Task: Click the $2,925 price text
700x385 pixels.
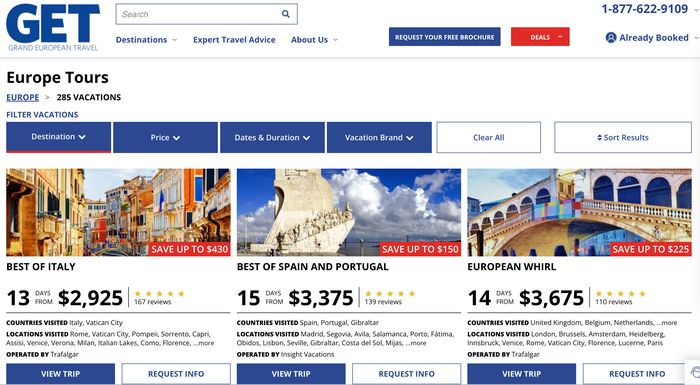Action: click(x=90, y=298)
